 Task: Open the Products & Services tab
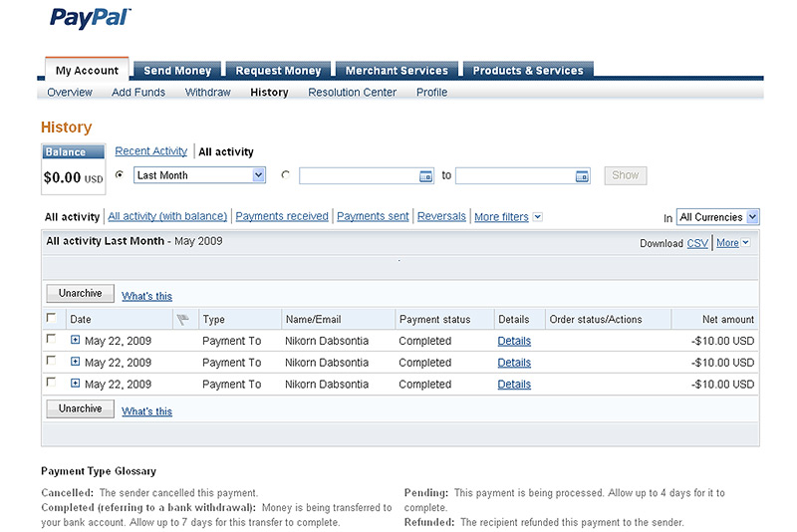(x=528, y=70)
